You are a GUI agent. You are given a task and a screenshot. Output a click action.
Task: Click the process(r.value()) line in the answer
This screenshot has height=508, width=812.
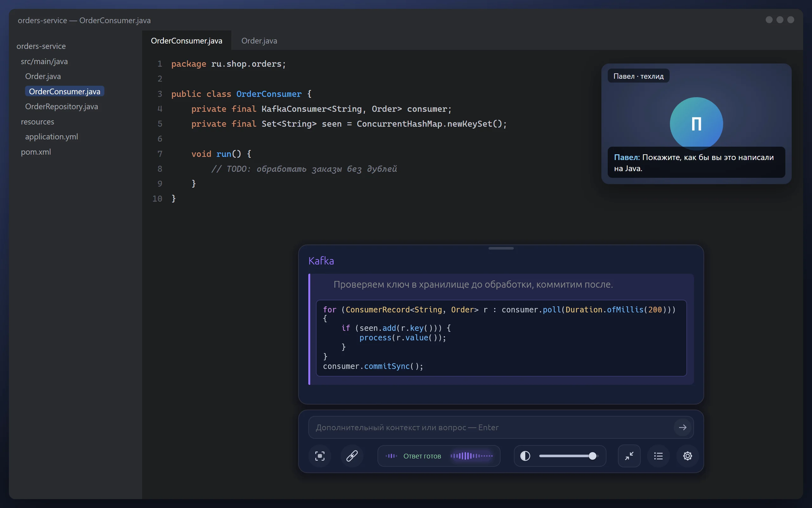click(x=403, y=338)
